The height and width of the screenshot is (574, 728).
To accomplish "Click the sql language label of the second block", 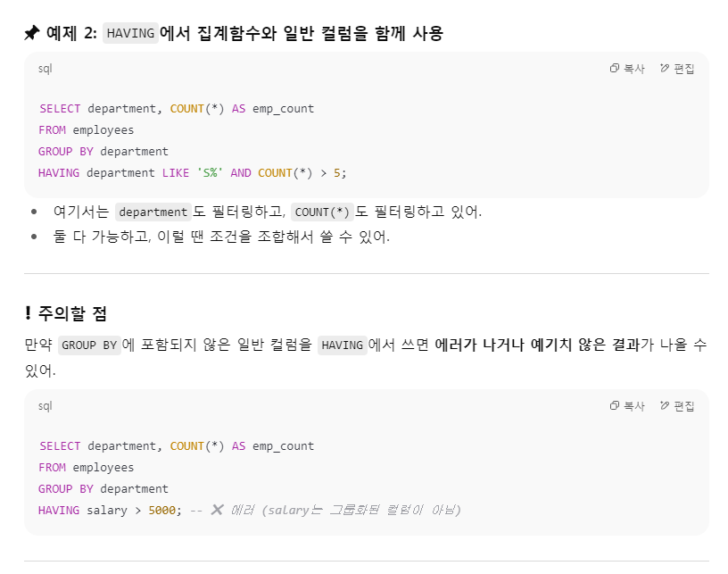I will (x=45, y=406).
